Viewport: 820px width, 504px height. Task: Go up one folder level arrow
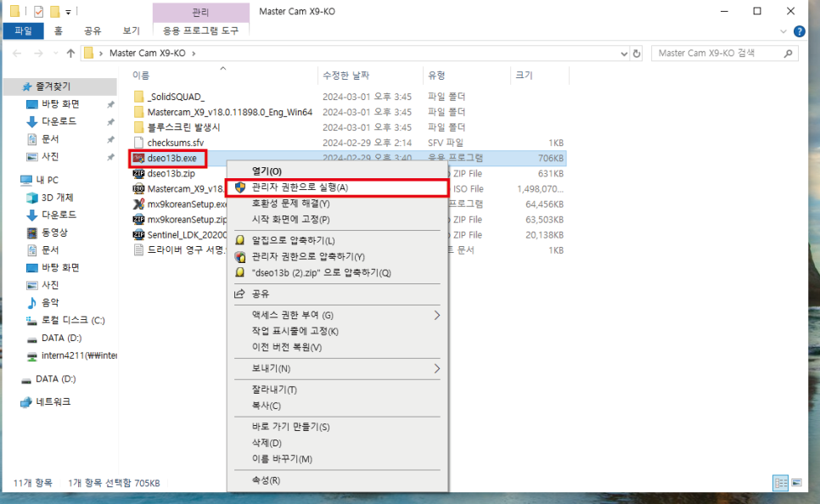pos(70,53)
